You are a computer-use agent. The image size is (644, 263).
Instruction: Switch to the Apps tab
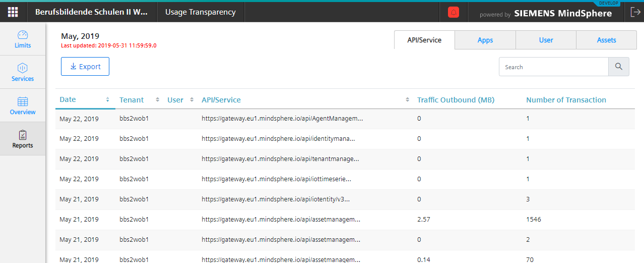coord(485,40)
